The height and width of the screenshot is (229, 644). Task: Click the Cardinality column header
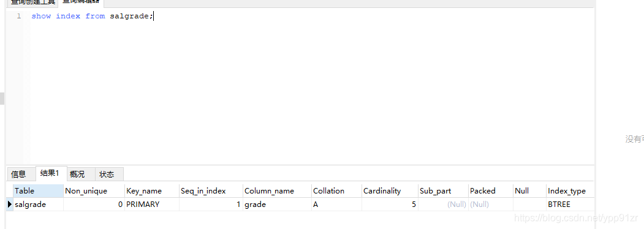(390, 191)
